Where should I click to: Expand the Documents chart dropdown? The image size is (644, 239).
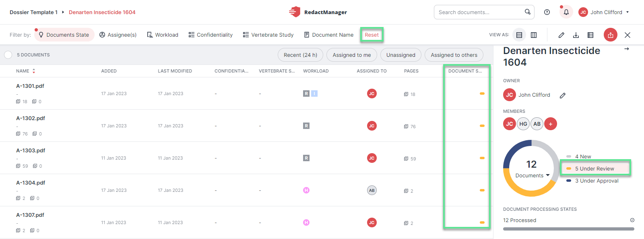(532, 175)
